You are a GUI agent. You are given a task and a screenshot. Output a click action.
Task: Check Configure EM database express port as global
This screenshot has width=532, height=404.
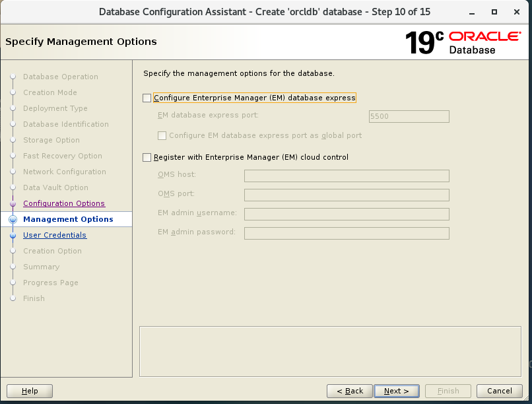click(162, 135)
